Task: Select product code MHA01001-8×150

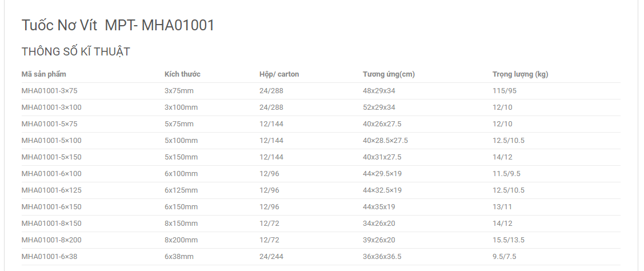Action: (51, 224)
